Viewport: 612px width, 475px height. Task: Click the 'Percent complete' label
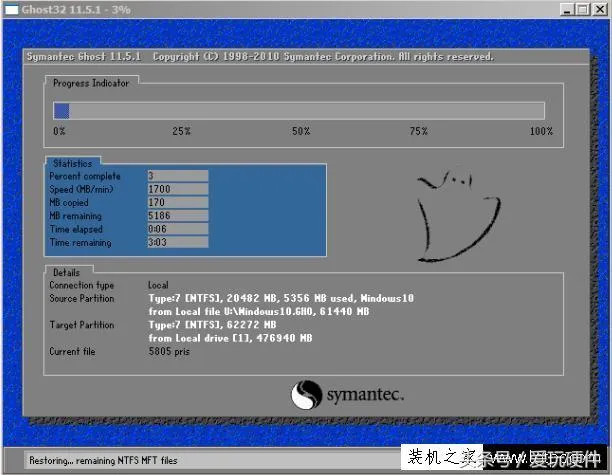(85, 176)
